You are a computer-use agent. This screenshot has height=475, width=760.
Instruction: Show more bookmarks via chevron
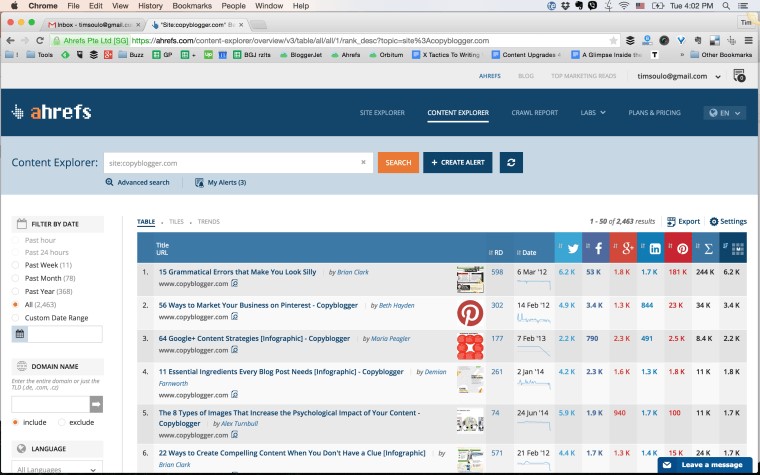(682, 55)
